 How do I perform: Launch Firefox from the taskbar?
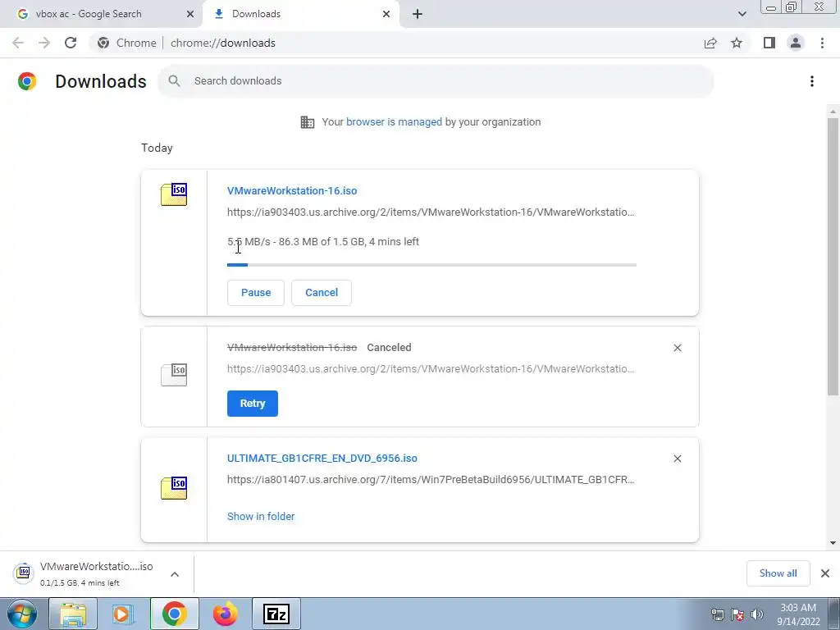click(x=225, y=614)
